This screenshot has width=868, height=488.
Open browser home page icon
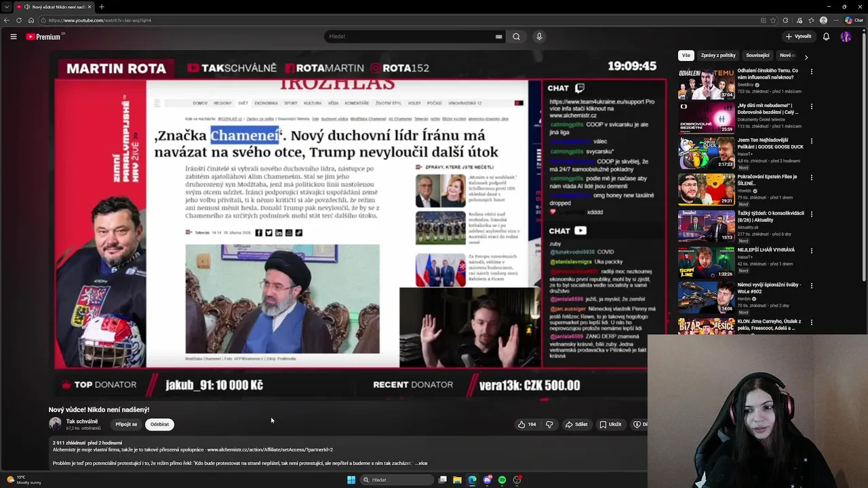point(31,20)
